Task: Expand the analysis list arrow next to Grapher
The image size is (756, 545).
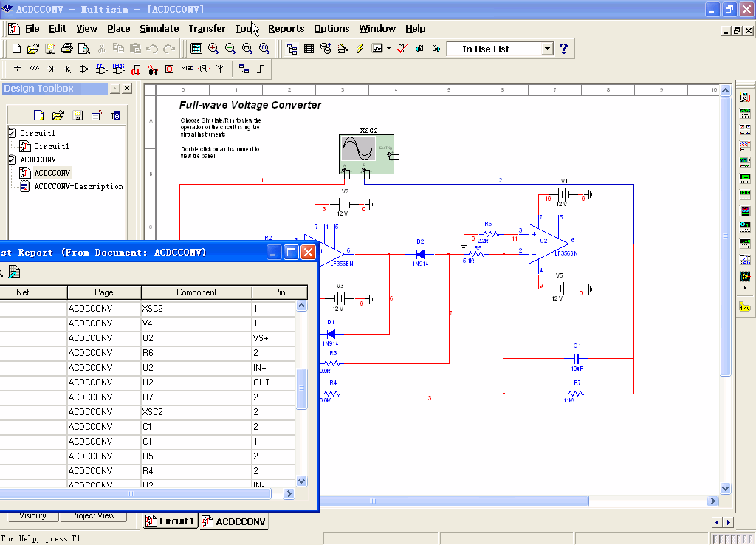Action: click(388, 49)
